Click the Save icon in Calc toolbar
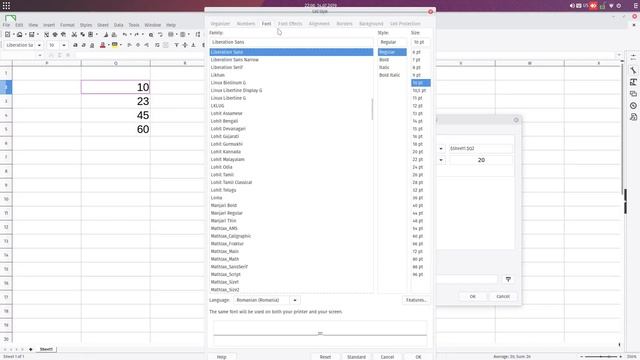Image resolution: width=640 pixels, height=360 pixels. [x=31, y=35]
